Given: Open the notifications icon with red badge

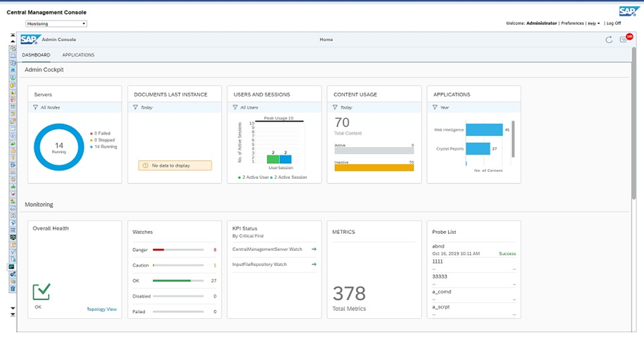Looking at the screenshot, I should [624, 39].
